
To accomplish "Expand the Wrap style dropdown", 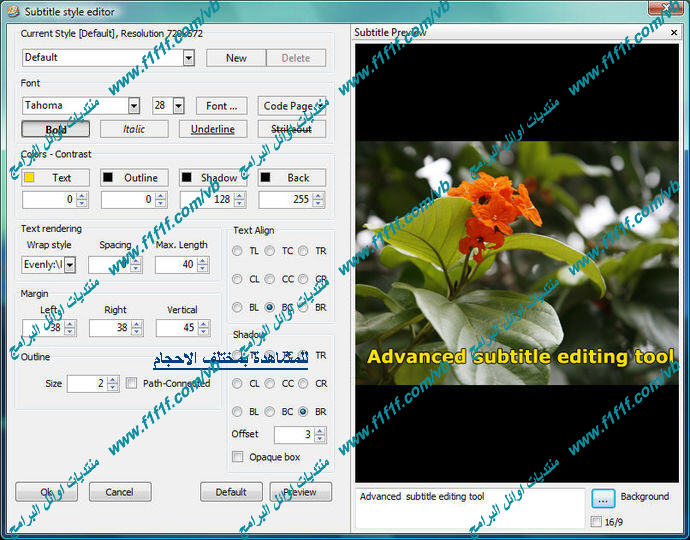I will tap(70, 265).
